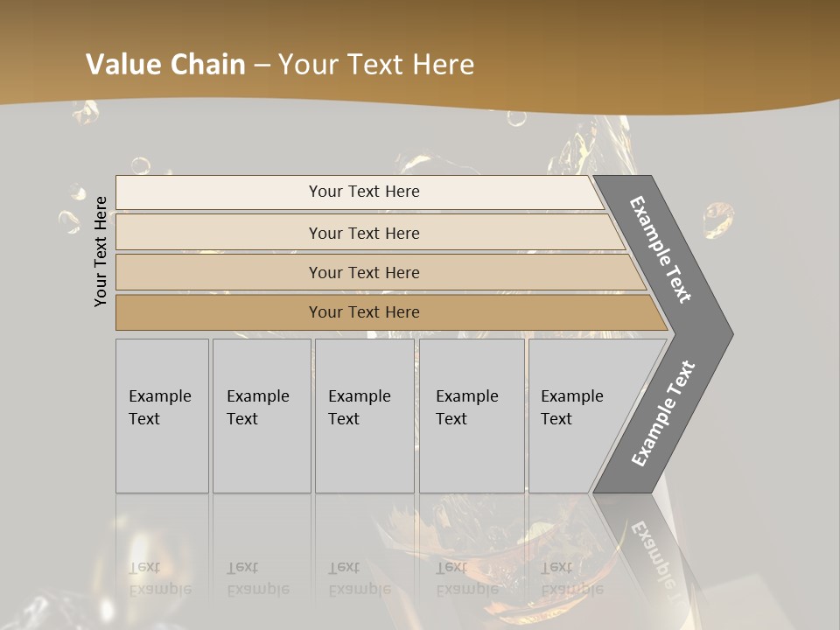Click the darkest bottom "Your Text Here" bar

point(364,312)
